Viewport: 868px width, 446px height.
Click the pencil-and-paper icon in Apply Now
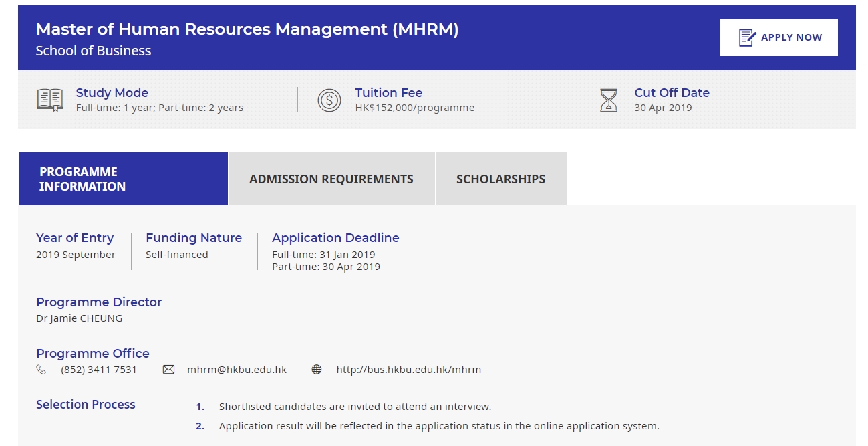coord(747,38)
